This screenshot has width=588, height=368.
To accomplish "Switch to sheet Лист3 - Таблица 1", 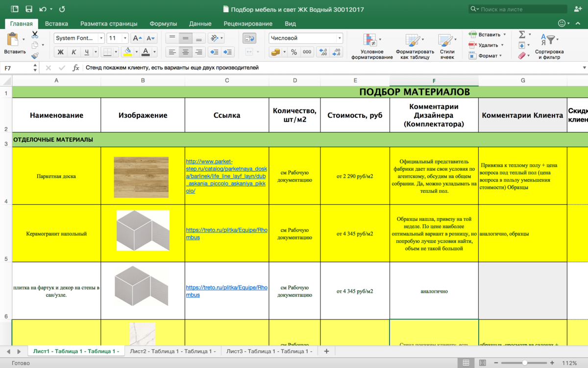I will coord(269,351).
